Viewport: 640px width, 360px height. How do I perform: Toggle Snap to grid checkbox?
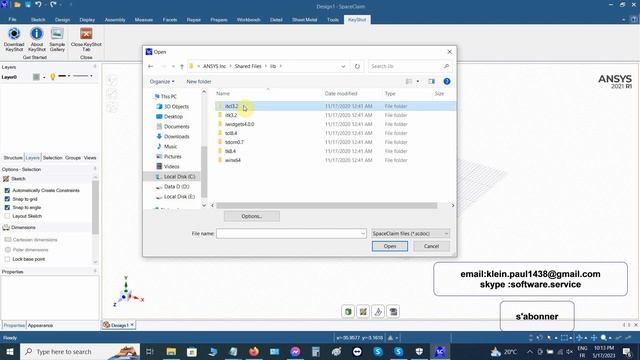point(7,199)
